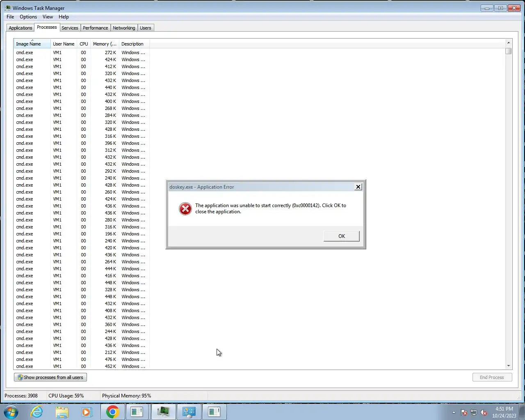This screenshot has width=525, height=420.
Task: Select the cmd.exe row with 360 K
Action: point(82,324)
